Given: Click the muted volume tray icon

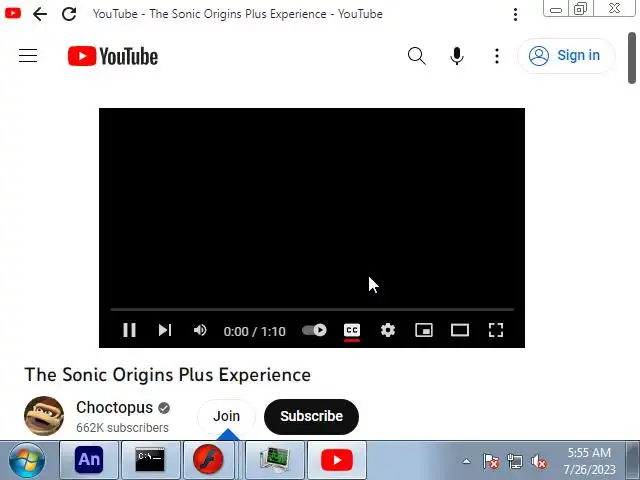Looking at the screenshot, I should tap(539, 462).
